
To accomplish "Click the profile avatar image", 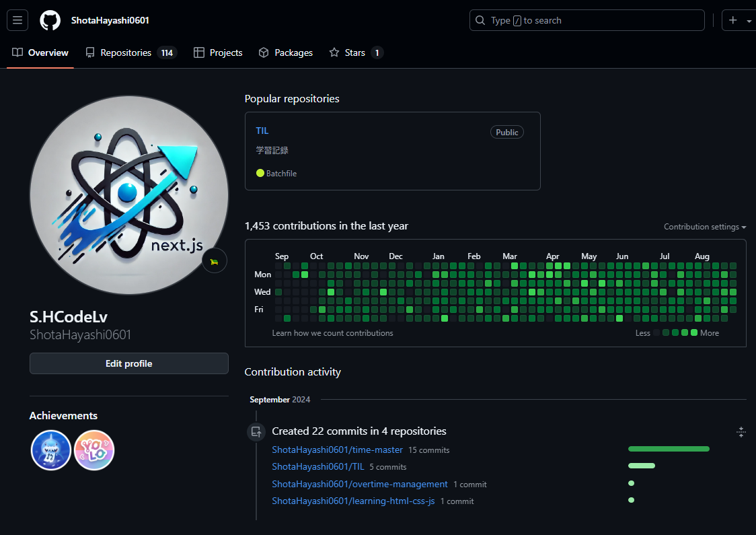I will click(x=128, y=195).
